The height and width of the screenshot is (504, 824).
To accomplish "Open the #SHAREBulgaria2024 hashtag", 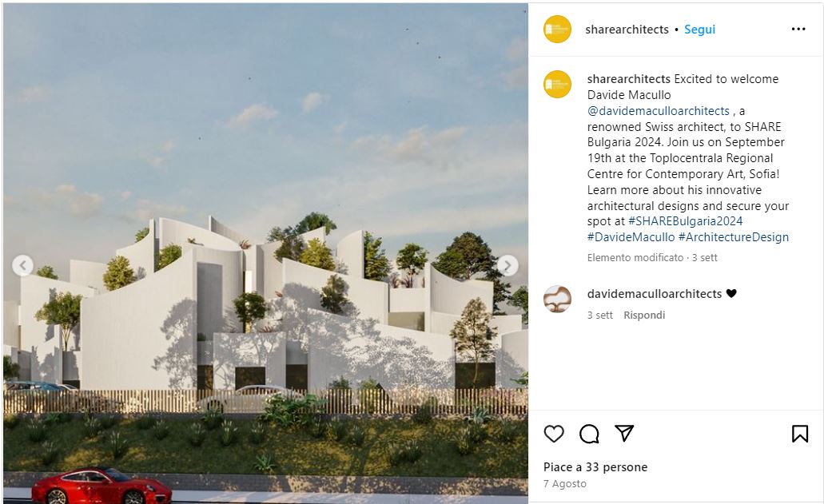I will pyautogui.click(x=685, y=221).
